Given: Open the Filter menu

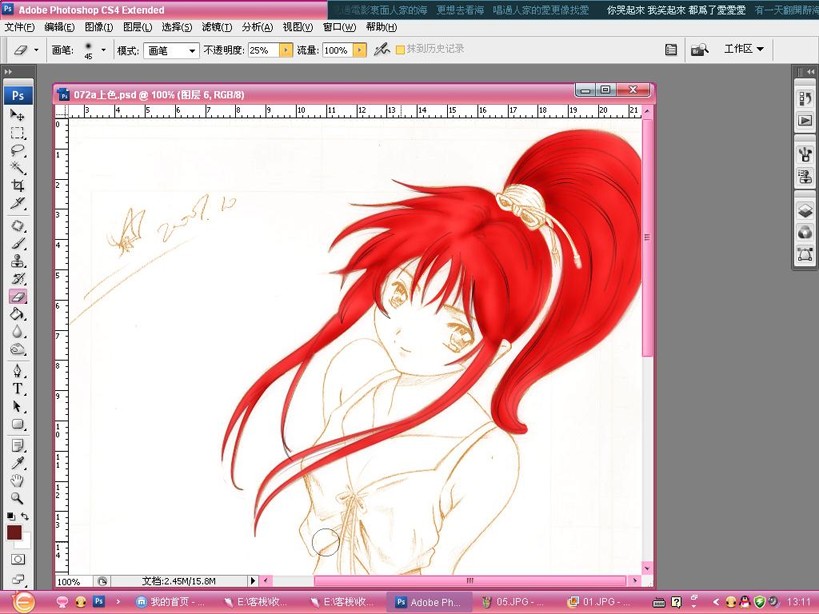Looking at the screenshot, I should click(x=217, y=27).
